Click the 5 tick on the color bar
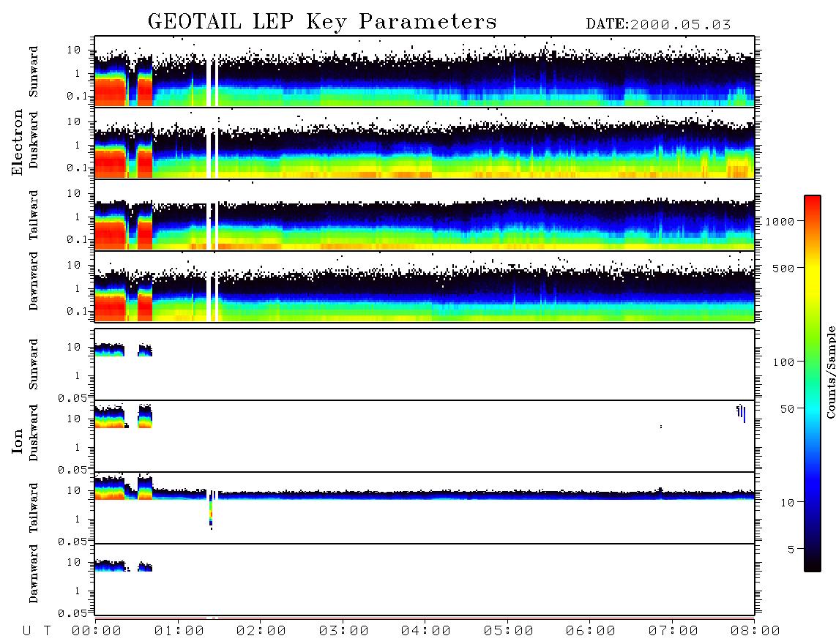 click(x=791, y=550)
